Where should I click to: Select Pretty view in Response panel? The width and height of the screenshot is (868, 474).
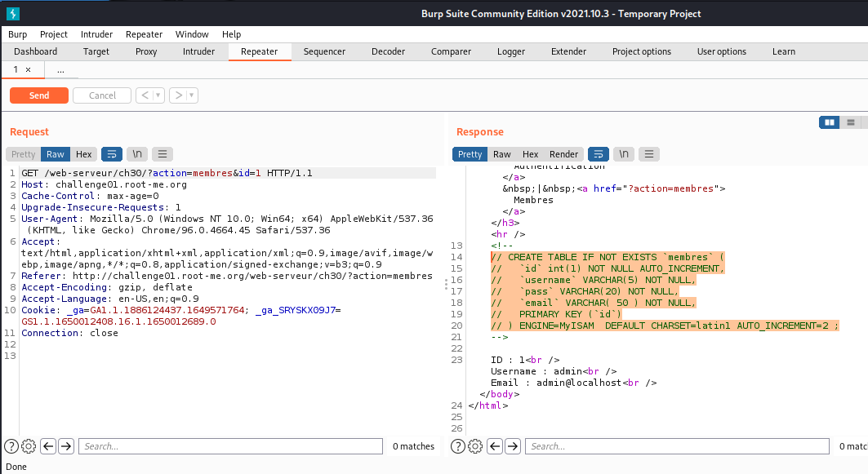(470, 154)
